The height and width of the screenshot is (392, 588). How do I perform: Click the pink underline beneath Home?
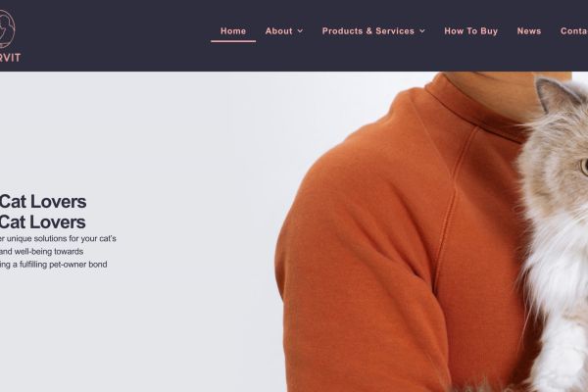pyautogui.click(x=233, y=41)
